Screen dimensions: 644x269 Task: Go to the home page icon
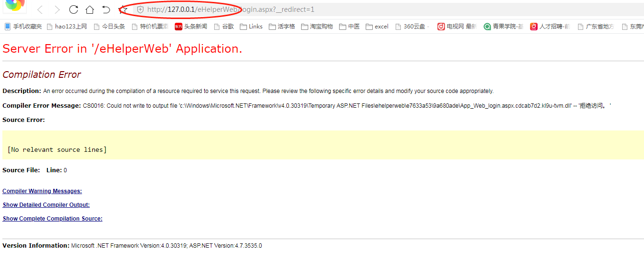[x=90, y=9]
